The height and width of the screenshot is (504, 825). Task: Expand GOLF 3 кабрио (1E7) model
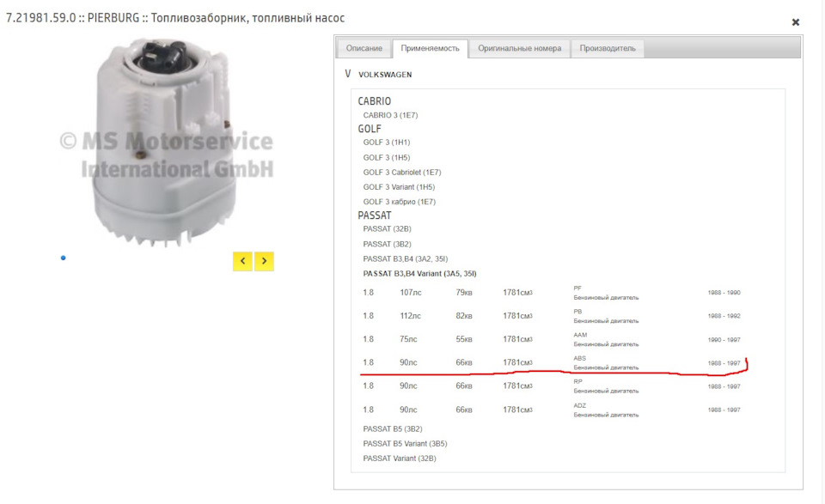click(400, 202)
